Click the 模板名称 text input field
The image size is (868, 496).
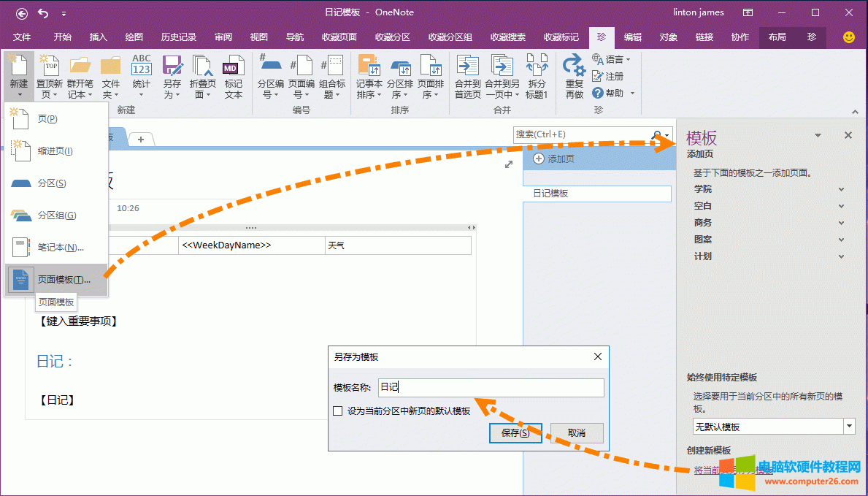tap(490, 388)
